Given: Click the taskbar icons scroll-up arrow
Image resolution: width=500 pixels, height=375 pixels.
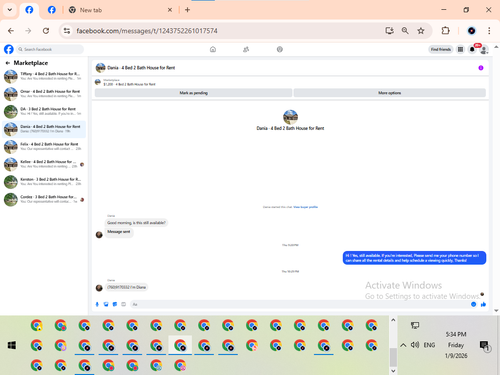Looking at the screenshot, I should [x=393, y=320].
